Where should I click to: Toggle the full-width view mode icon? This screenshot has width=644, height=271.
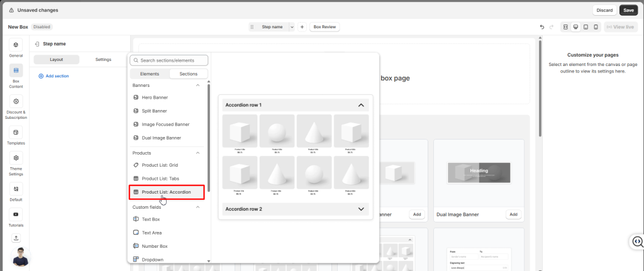[x=565, y=27]
